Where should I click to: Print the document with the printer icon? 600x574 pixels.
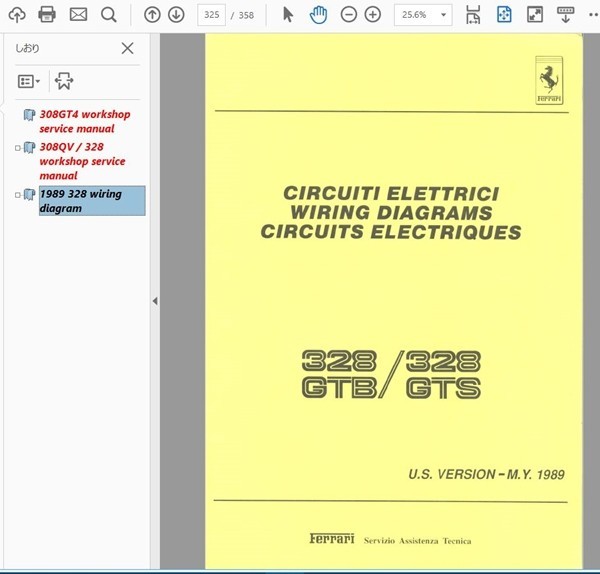pos(47,15)
